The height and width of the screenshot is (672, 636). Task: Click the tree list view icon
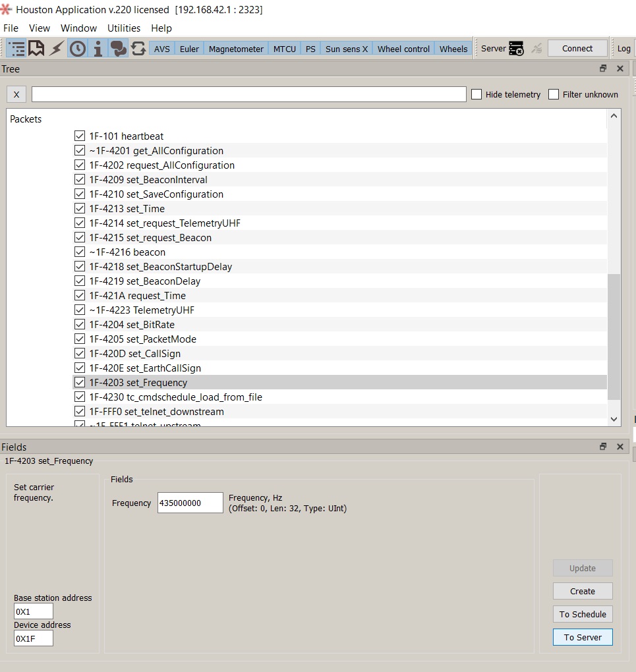17,49
